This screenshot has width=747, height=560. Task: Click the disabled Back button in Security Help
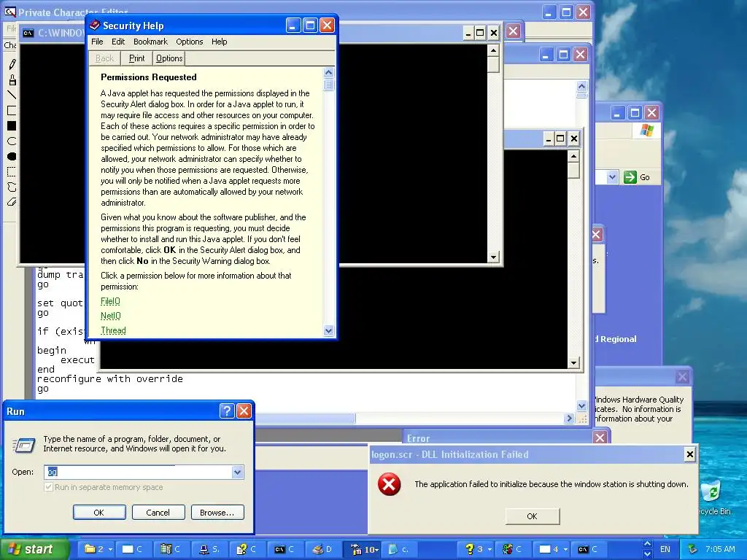pos(104,58)
